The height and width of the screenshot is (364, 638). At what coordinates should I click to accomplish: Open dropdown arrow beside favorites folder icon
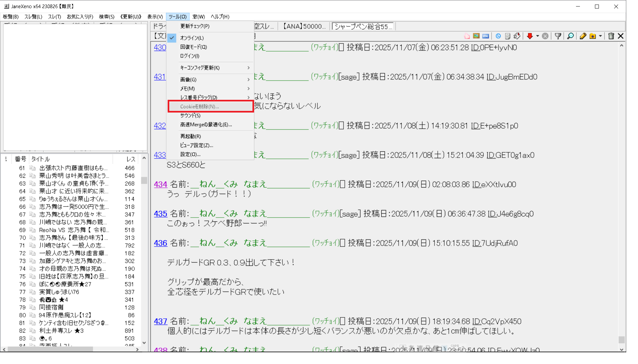(600, 36)
